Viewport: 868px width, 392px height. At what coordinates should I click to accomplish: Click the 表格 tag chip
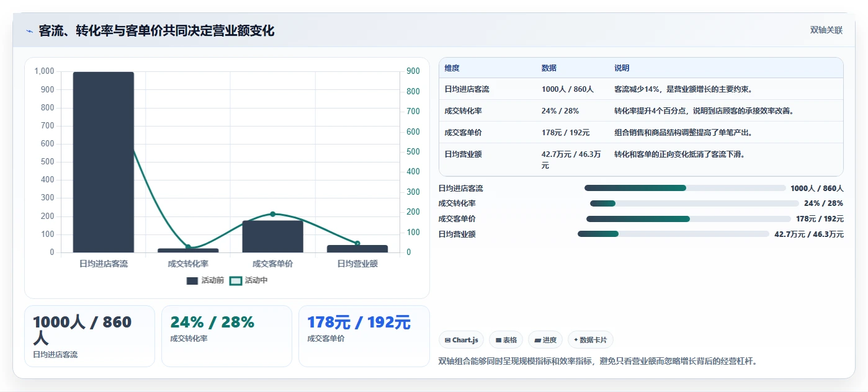pyautogui.click(x=506, y=340)
